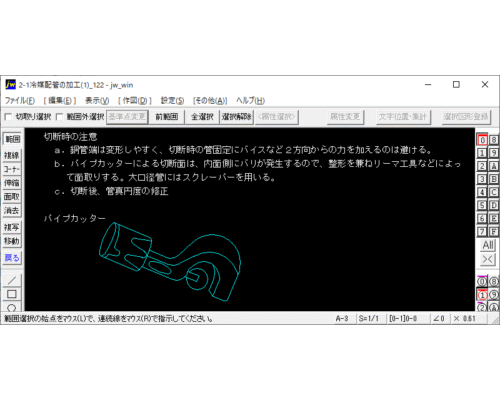Open the ヘルプ(H) menu

coord(250,100)
